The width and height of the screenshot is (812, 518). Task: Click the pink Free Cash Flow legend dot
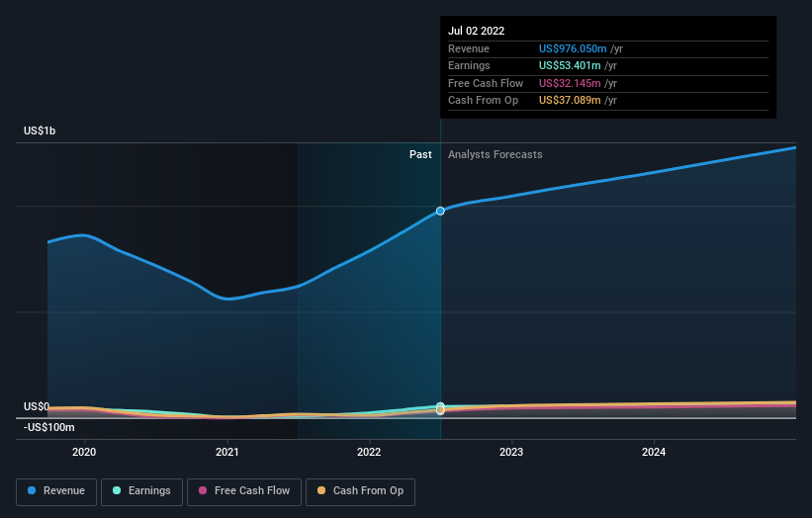tap(203, 490)
